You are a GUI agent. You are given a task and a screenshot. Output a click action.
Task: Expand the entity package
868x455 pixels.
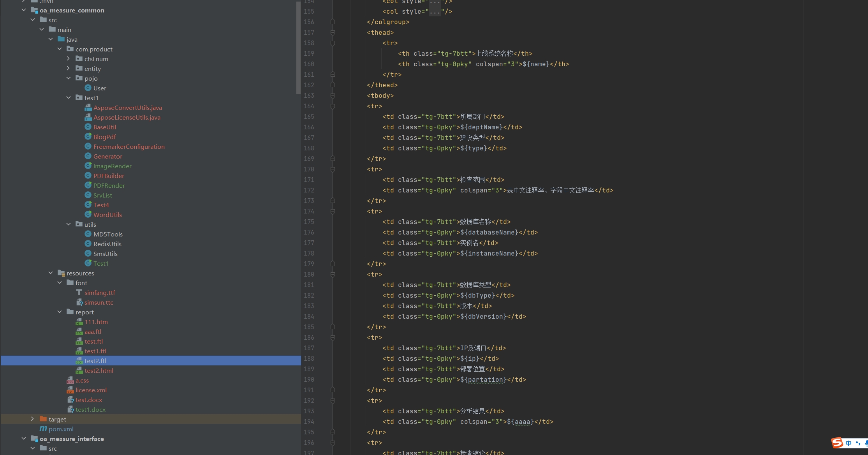point(69,69)
